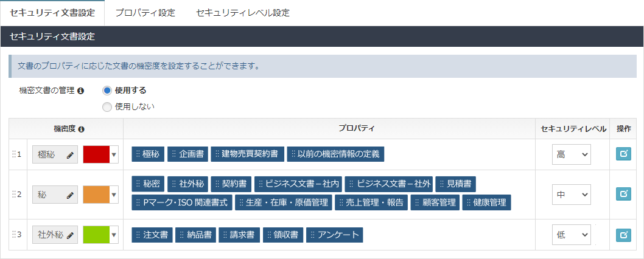This screenshot has height=259, width=644.
Task: Open the security level dropdown set to 低
Action: [x=571, y=235]
